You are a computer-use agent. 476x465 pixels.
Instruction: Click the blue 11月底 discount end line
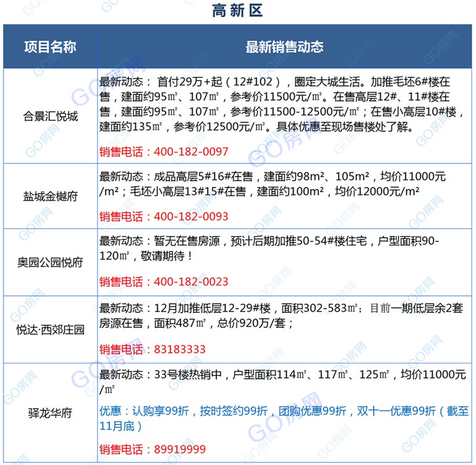[x=121, y=426]
